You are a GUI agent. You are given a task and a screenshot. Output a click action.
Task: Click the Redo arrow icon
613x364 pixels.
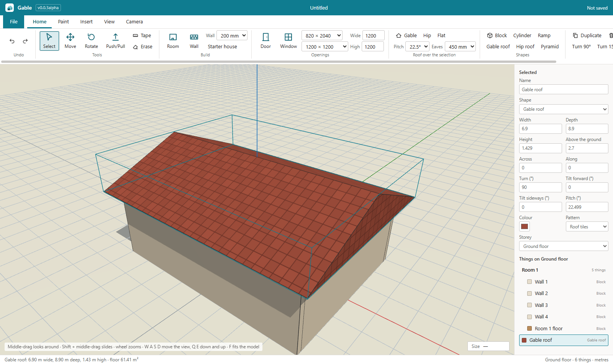[25, 41]
